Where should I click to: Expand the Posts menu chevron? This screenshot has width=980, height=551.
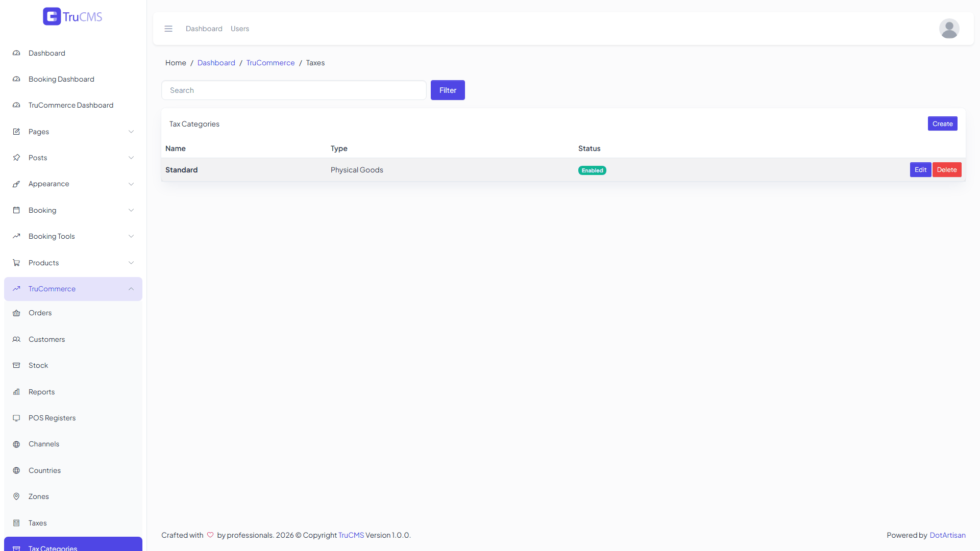(x=131, y=158)
